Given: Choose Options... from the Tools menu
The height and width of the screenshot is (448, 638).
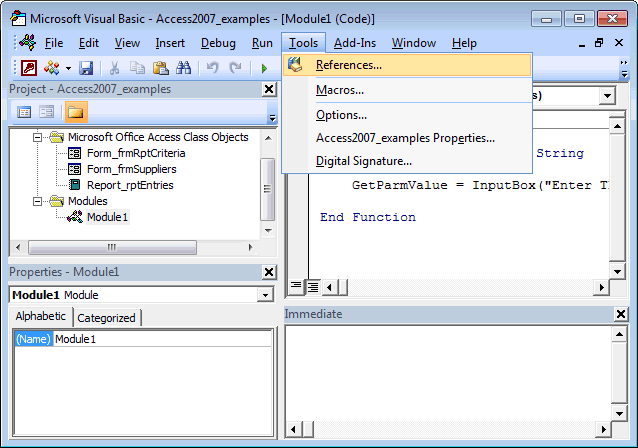Looking at the screenshot, I should tap(407, 115).
